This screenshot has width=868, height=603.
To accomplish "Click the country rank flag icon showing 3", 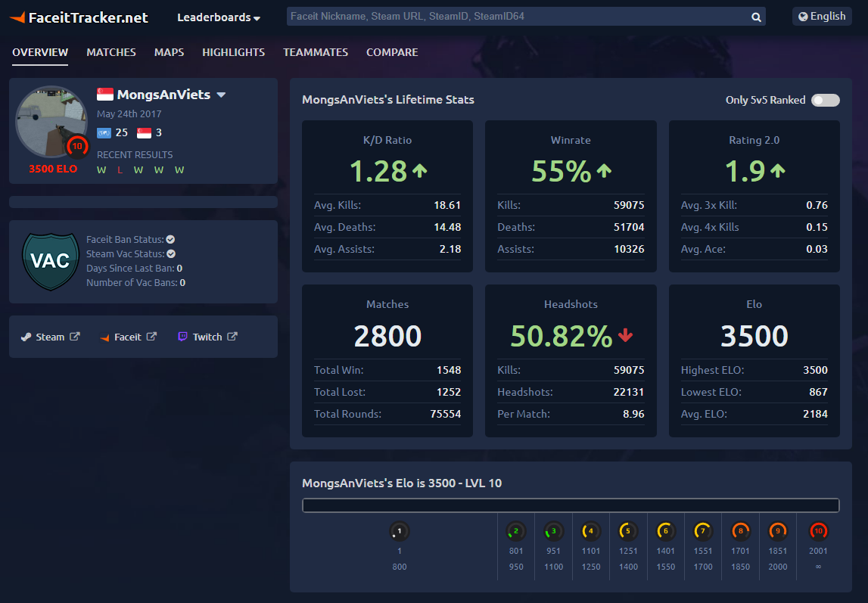I will click(x=144, y=132).
